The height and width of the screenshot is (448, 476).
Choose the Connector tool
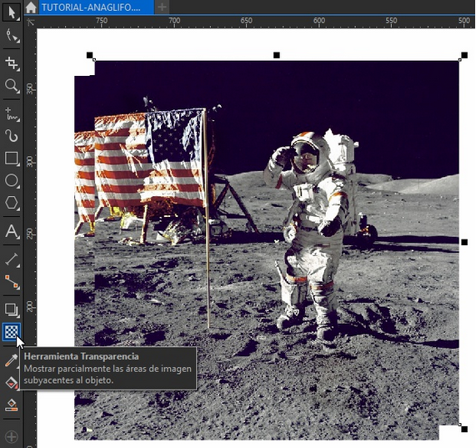(x=12, y=282)
